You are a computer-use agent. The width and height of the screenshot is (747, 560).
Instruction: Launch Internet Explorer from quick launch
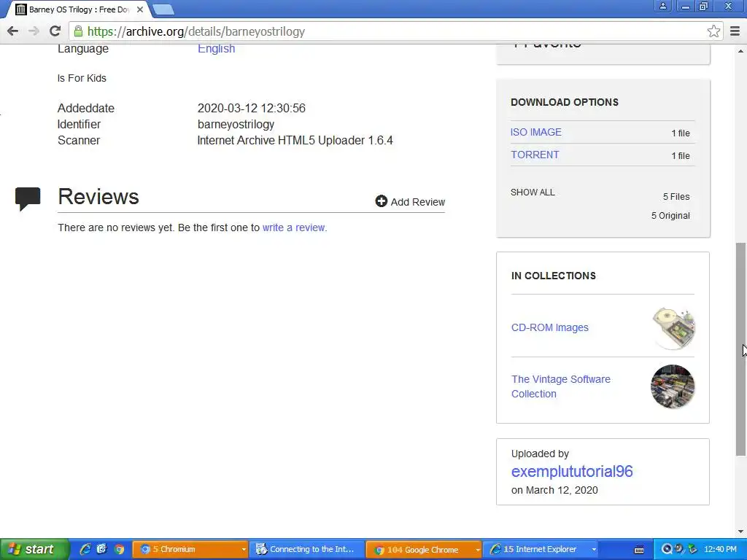[85, 549]
